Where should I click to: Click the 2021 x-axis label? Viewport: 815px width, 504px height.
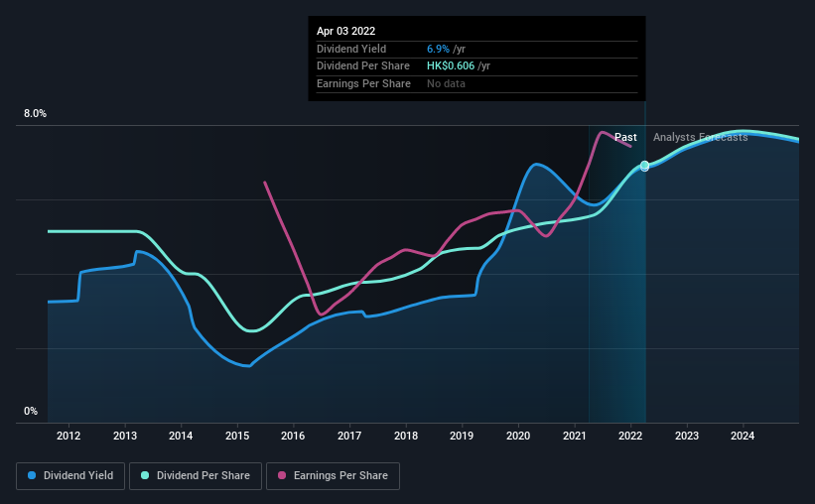click(575, 436)
